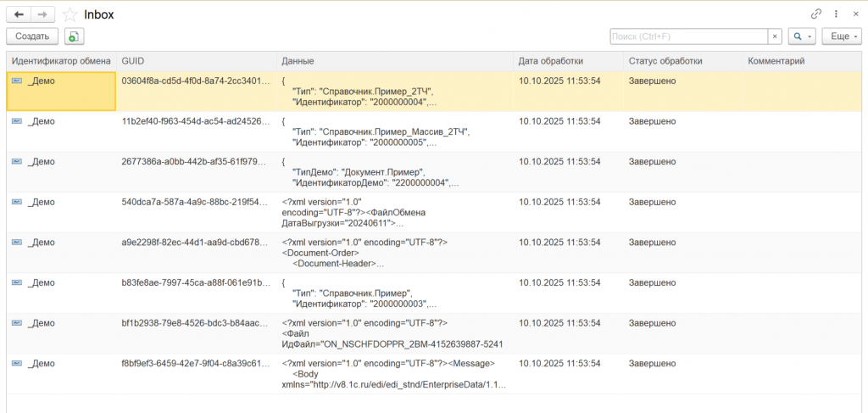This screenshot has height=413, width=868.
Task: Click the Идентификатор обмена column header
Action: click(61, 61)
